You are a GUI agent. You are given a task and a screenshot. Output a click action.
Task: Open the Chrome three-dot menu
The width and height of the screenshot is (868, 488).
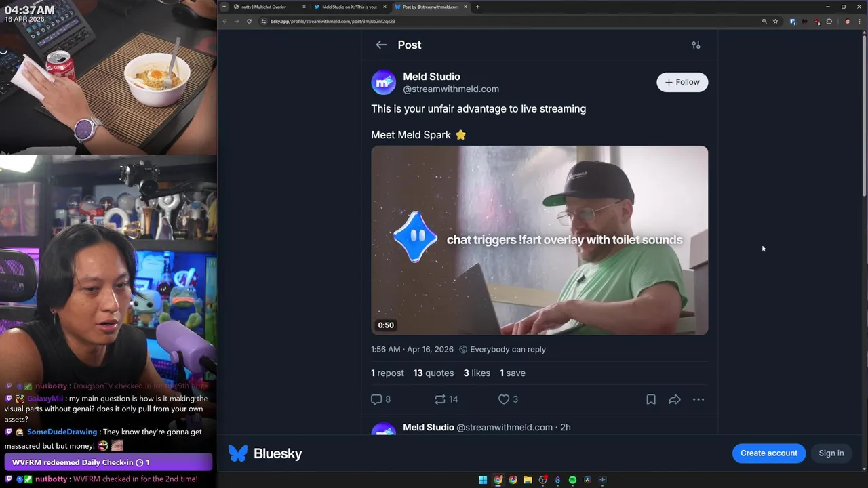pyautogui.click(x=859, y=21)
